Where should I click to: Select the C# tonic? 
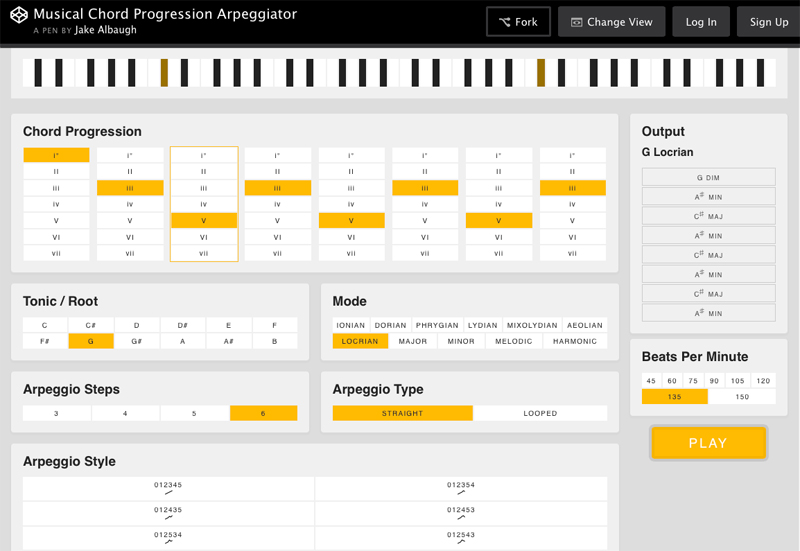[91, 325]
